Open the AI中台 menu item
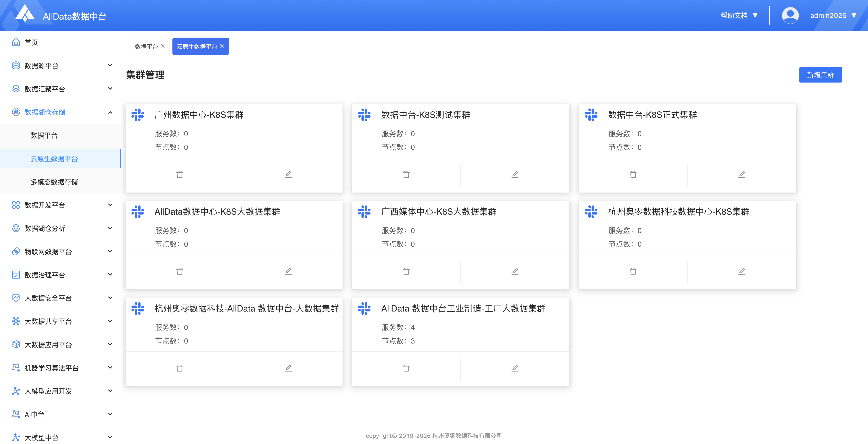 click(x=60, y=414)
